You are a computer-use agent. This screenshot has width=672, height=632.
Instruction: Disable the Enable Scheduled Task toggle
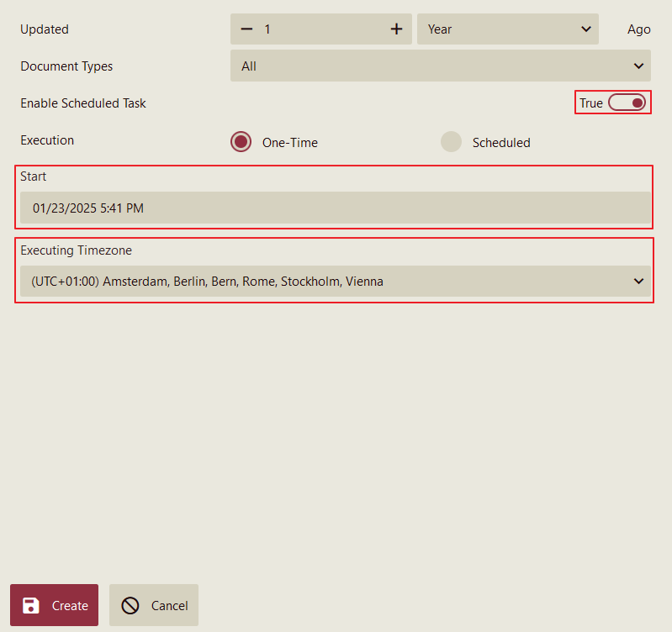pyautogui.click(x=627, y=103)
